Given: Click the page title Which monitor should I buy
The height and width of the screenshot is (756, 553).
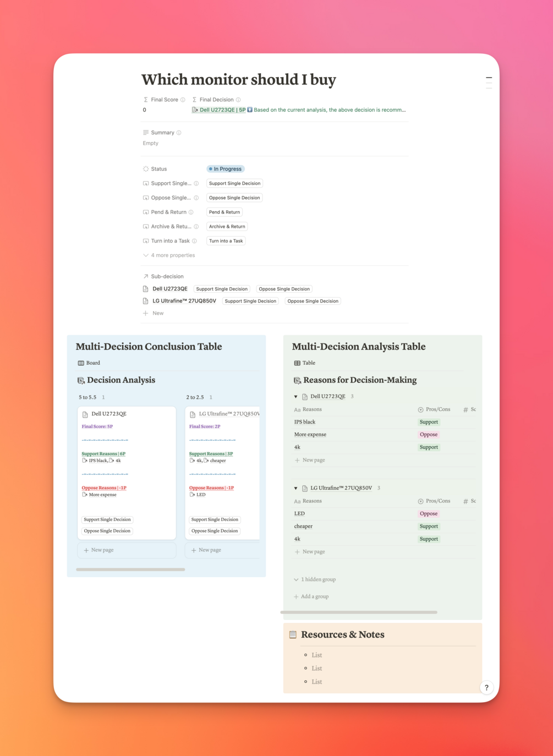Looking at the screenshot, I should click(x=238, y=80).
